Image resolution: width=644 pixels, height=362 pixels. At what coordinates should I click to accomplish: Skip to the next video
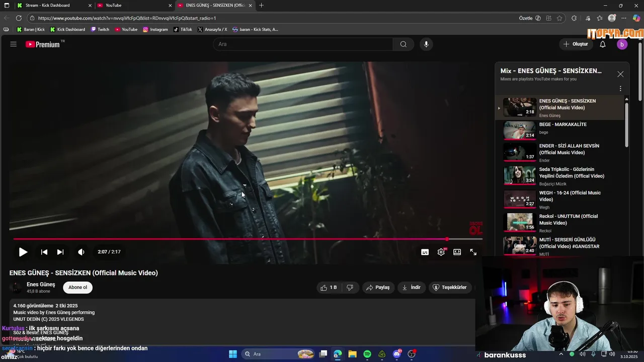click(60, 252)
